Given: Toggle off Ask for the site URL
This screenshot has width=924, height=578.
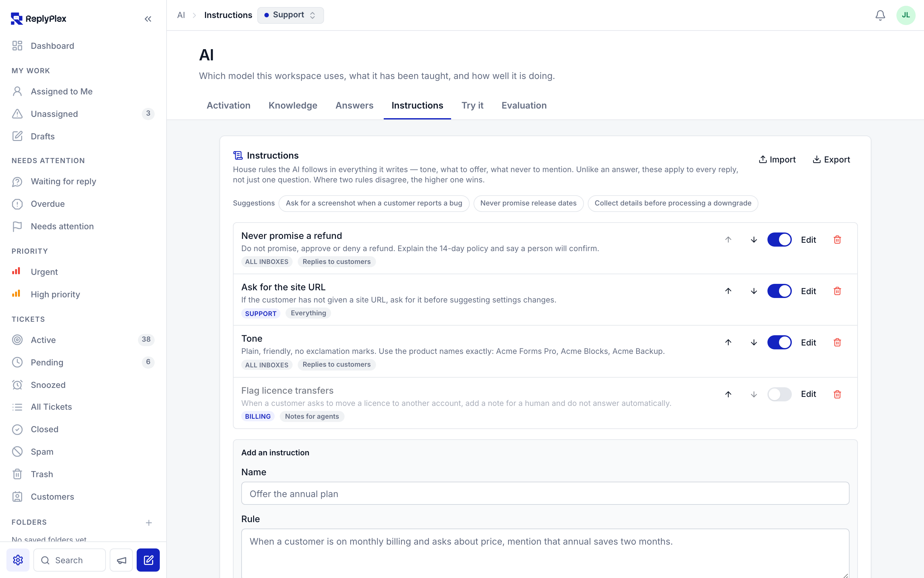Looking at the screenshot, I should click(779, 291).
